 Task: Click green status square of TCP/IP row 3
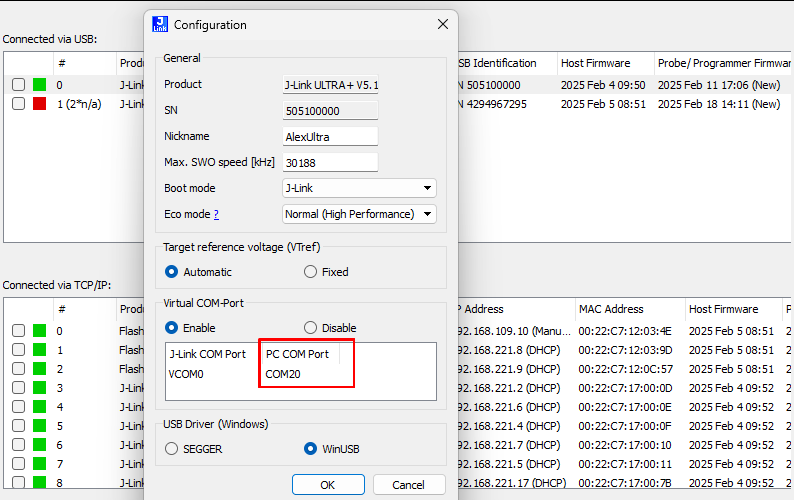click(39, 388)
